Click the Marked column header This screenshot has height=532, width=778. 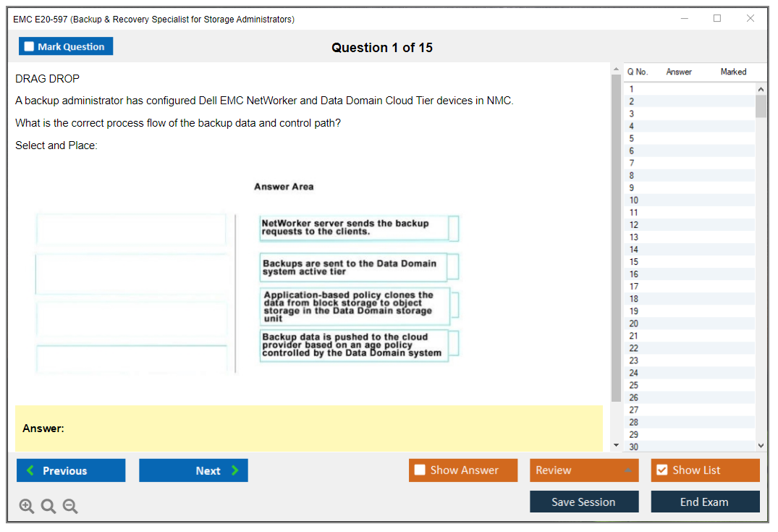[x=732, y=72]
